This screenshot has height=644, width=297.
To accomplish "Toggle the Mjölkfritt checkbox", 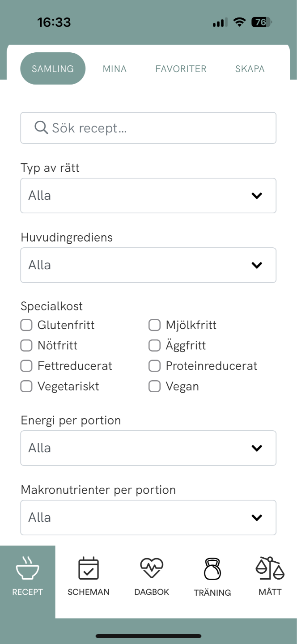I will pyautogui.click(x=154, y=325).
